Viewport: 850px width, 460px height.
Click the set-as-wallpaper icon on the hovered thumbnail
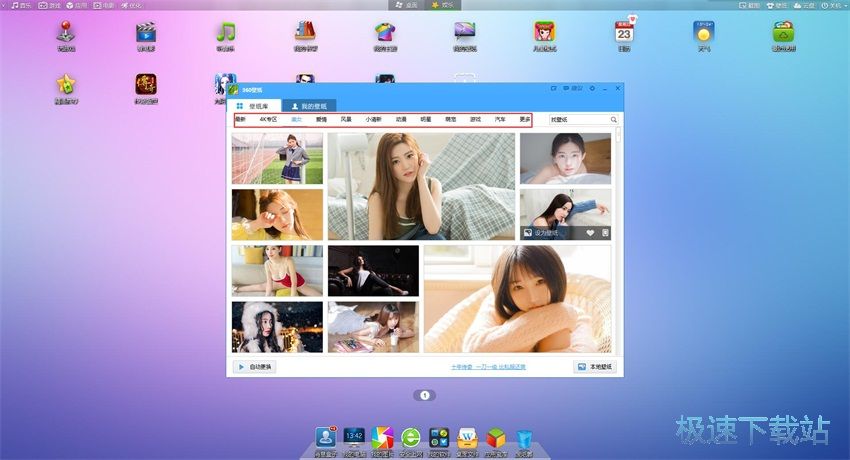(528, 233)
